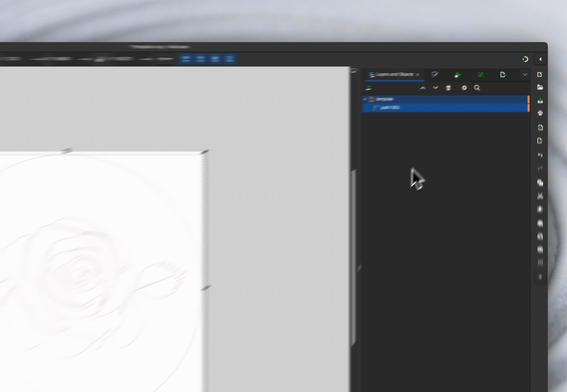Click the search magnifier in Layers panel

(477, 88)
